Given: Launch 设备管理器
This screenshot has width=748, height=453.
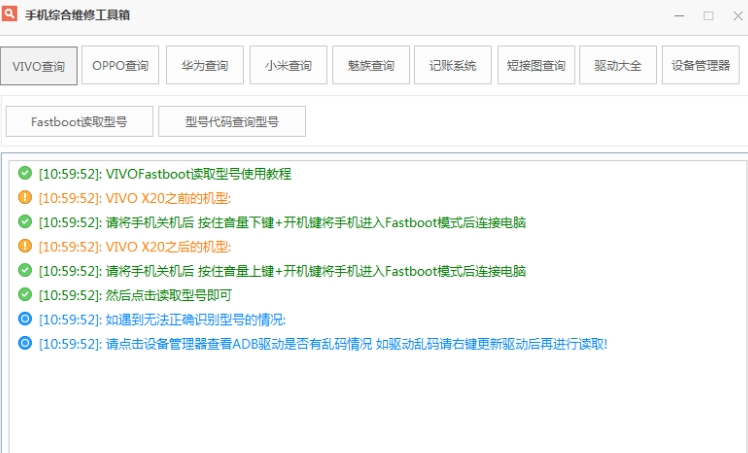Looking at the screenshot, I should pos(701,65).
